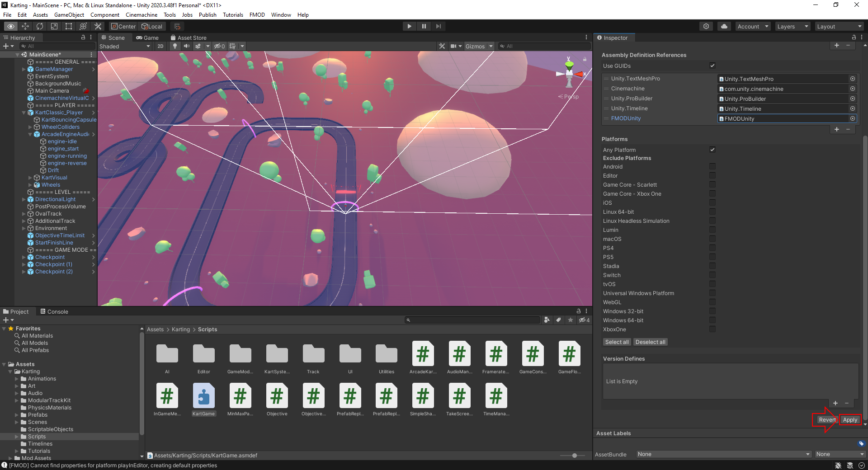Enable the Android exclude platform checkbox
This screenshot has width=868, height=470.
[712, 167]
